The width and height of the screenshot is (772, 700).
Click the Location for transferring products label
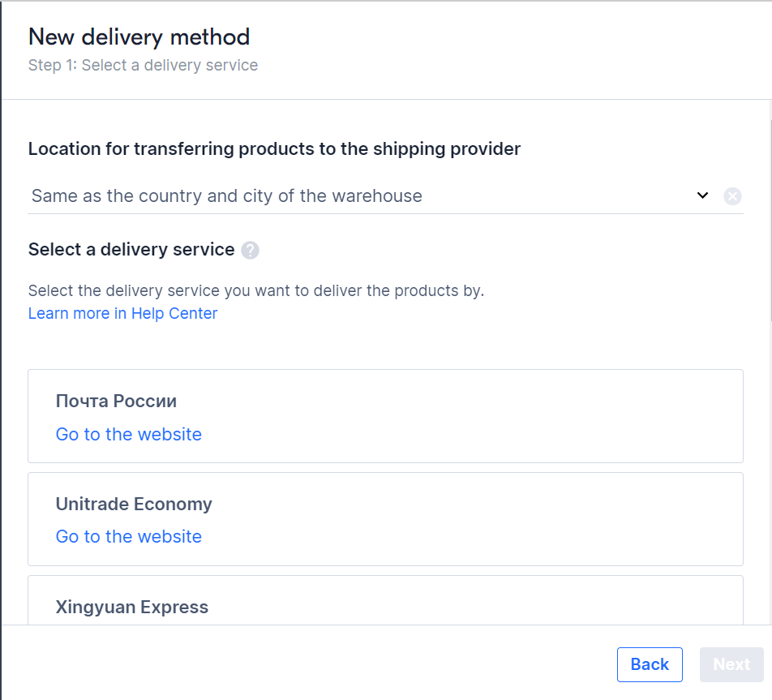(274, 148)
